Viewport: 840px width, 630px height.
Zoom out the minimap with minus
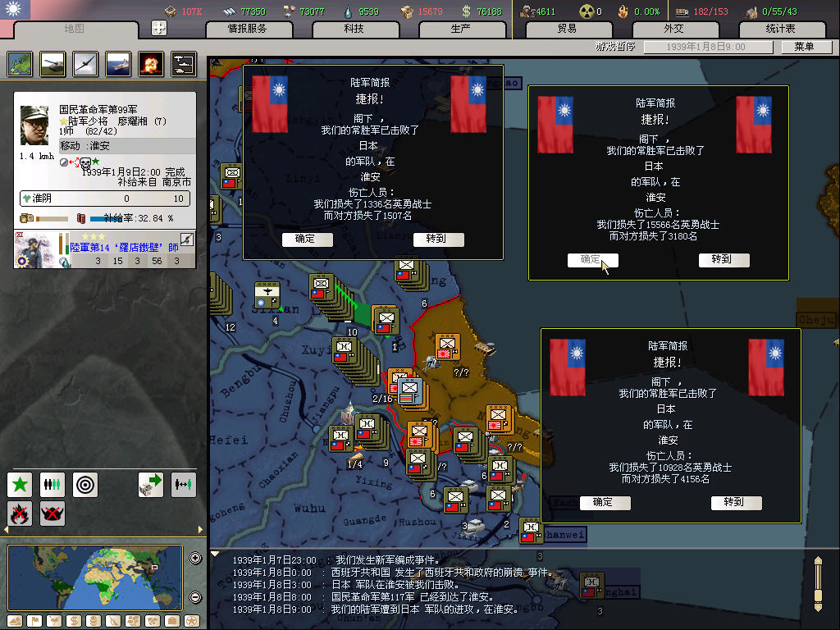pyautogui.click(x=195, y=597)
